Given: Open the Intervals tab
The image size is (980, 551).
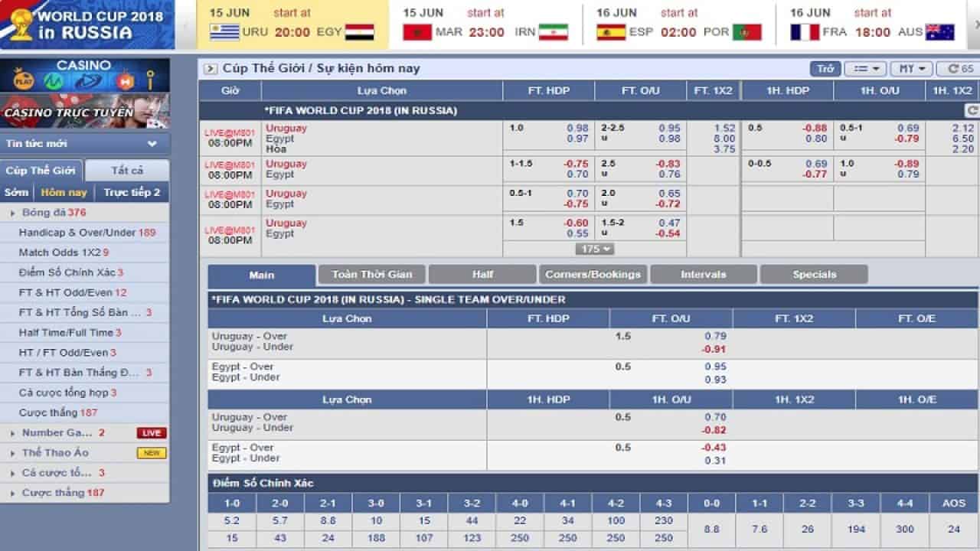Looking at the screenshot, I should click(x=704, y=274).
